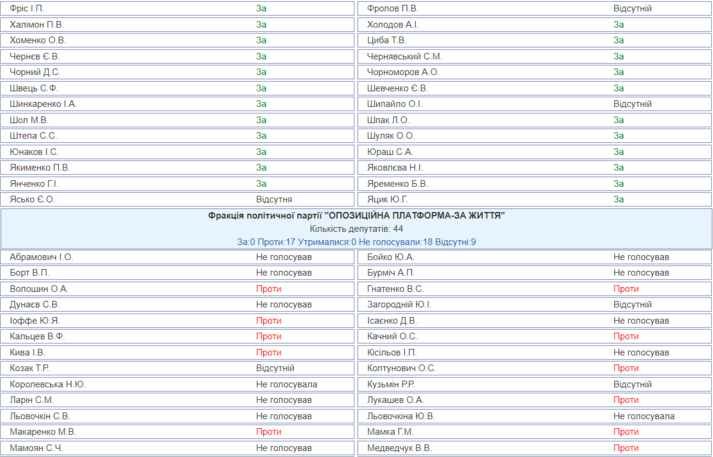Screen dimensions: 713x457
Task: Select the Відсутня status for Ясько Є.О.
Action: [274, 199]
